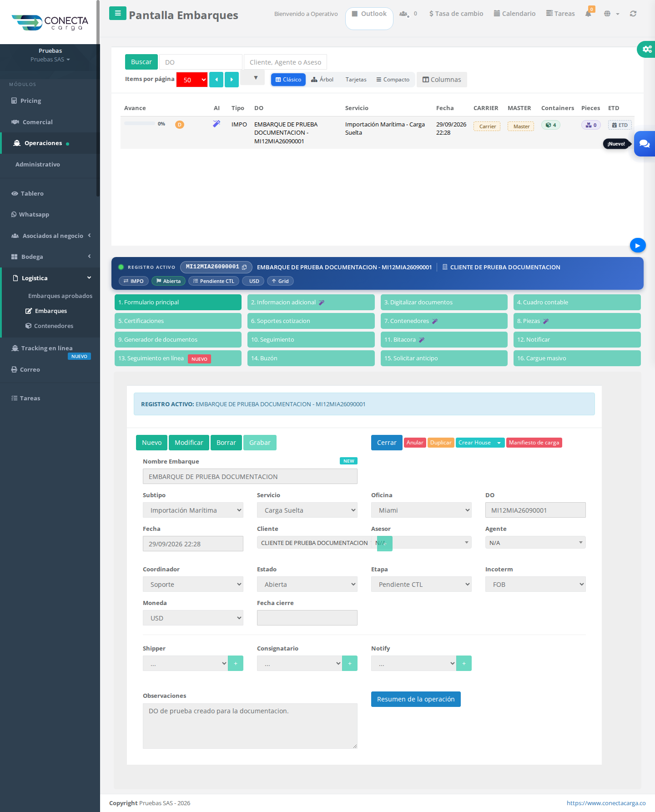Add a new Shipper with plus button
The height and width of the screenshot is (812, 655).
tap(236, 663)
